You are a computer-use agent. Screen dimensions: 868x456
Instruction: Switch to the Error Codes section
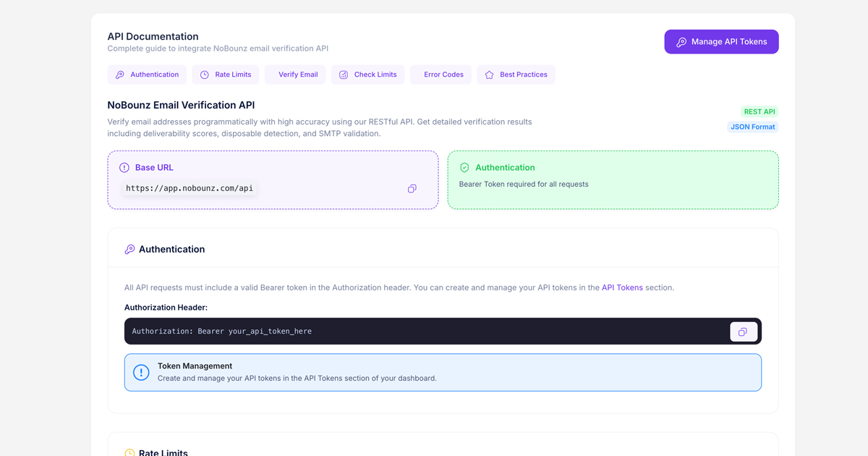tap(441, 75)
